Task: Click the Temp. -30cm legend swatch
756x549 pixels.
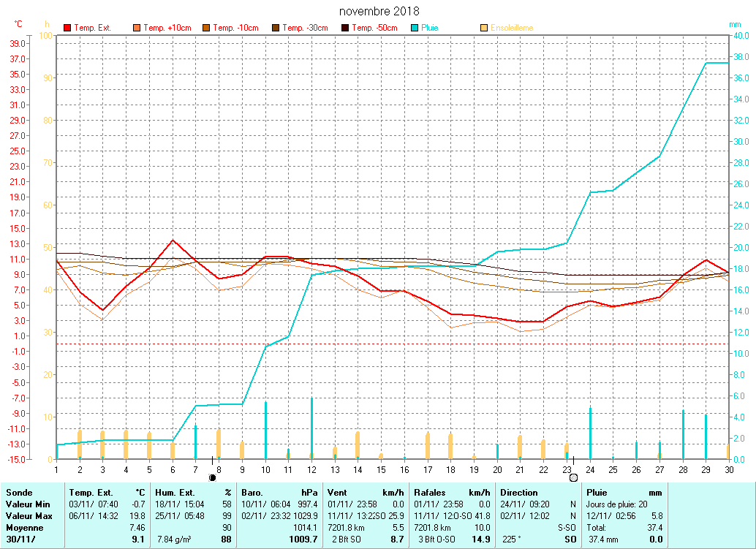Action: tap(276, 28)
